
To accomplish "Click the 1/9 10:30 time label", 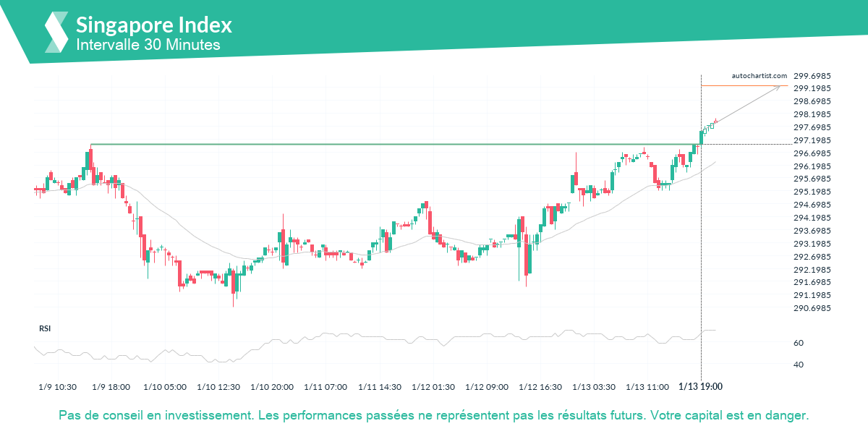I will point(58,387).
